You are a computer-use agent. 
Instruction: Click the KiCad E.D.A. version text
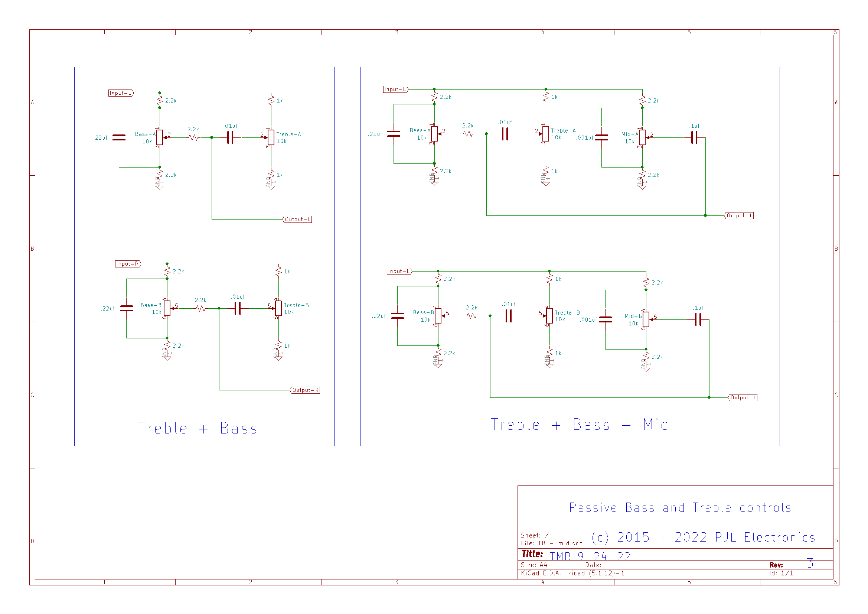(572, 573)
